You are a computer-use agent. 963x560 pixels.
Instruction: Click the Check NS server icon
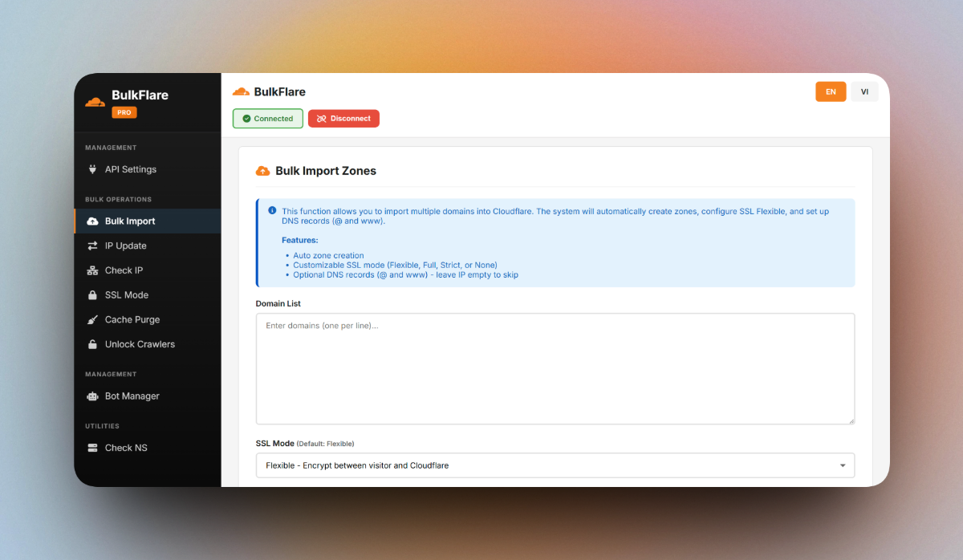pos(92,448)
